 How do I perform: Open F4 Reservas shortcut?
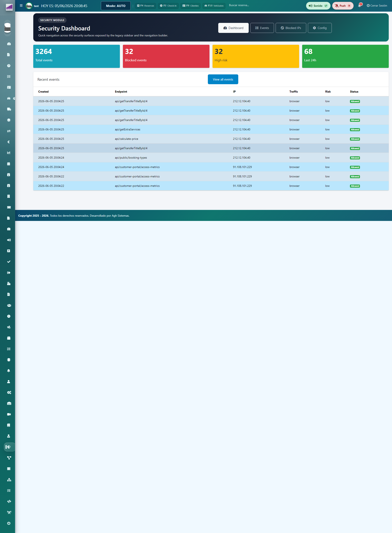[x=145, y=6]
